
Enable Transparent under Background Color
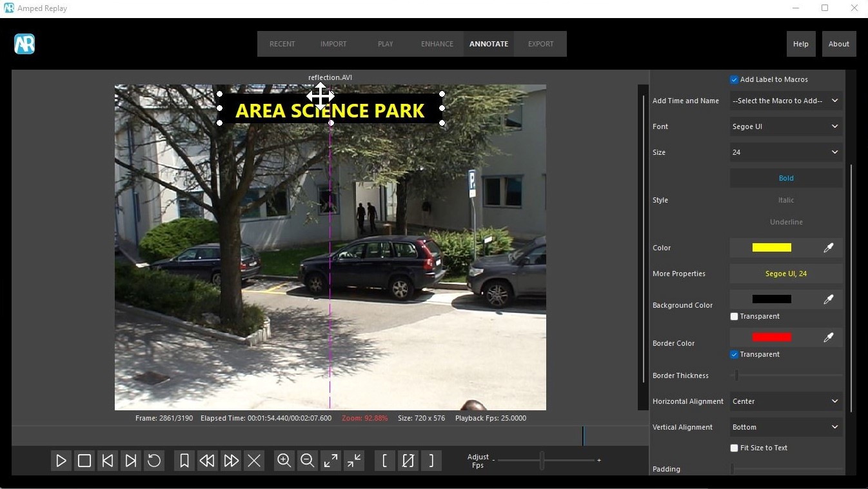tap(734, 316)
